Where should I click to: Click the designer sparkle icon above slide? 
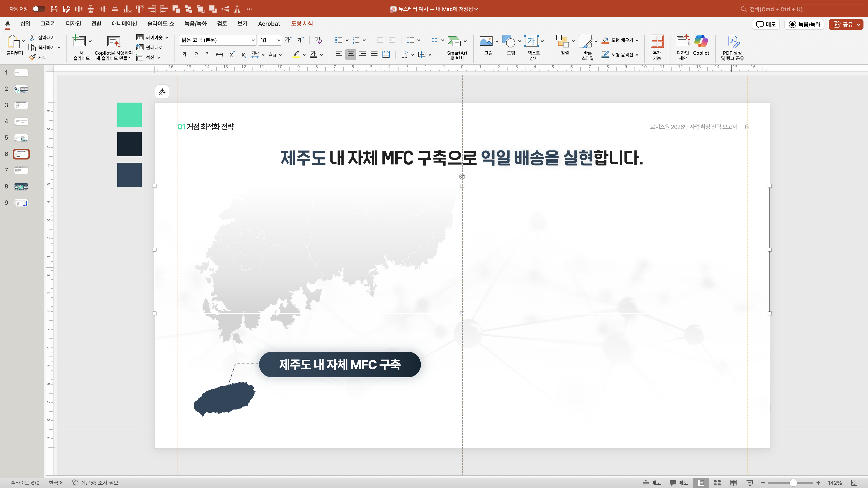[x=162, y=91]
